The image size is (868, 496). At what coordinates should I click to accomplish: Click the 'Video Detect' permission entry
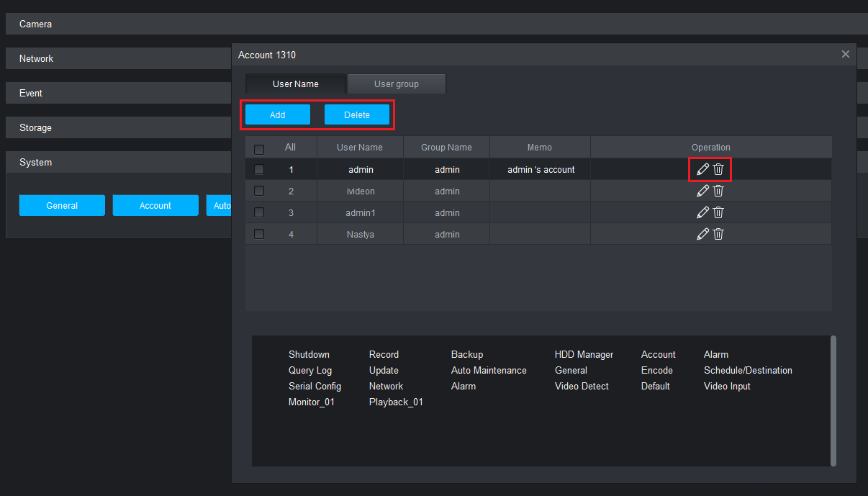pyautogui.click(x=582, y=386)
